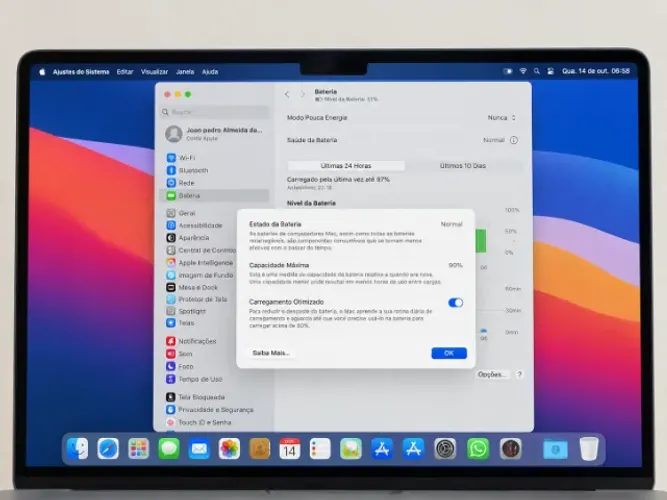
Task: Switch to the Últimas 24 Horas tab
Action: pos(346,166)
